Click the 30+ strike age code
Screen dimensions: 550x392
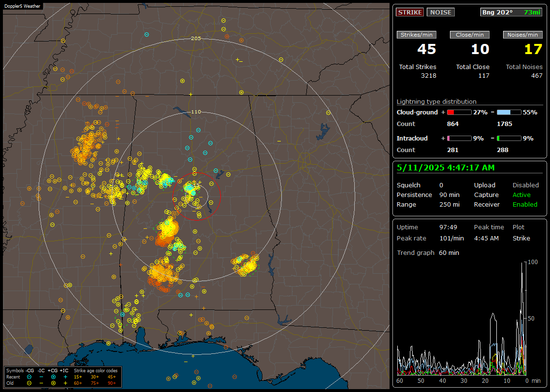pos(95,377)
